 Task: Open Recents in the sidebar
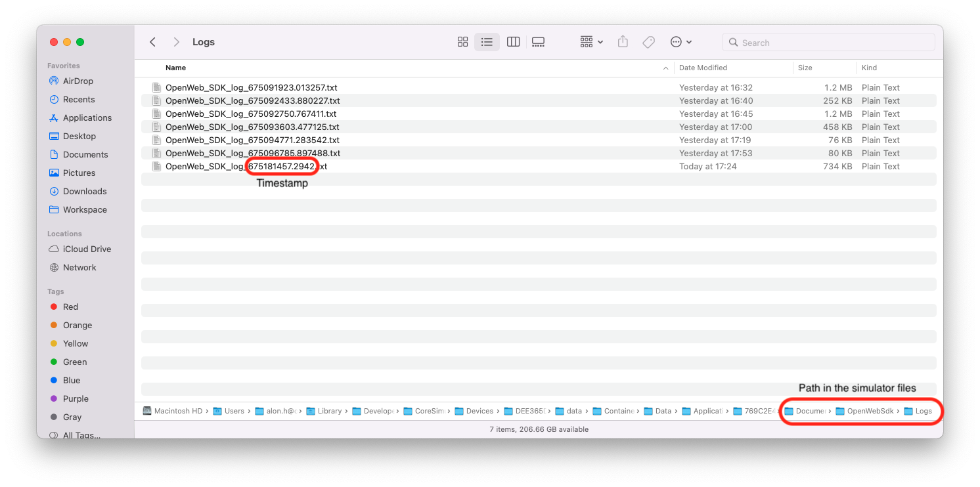pos(72,99)
